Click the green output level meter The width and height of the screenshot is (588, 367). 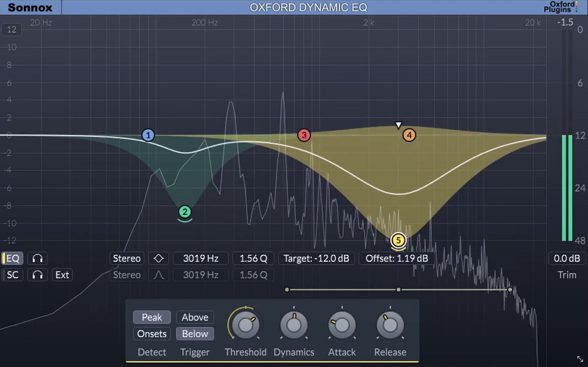click(x=567, y=187)
